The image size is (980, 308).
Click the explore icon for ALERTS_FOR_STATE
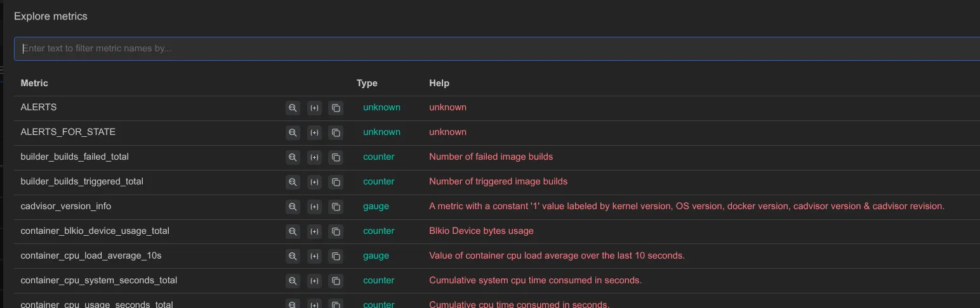pos(293,132)
